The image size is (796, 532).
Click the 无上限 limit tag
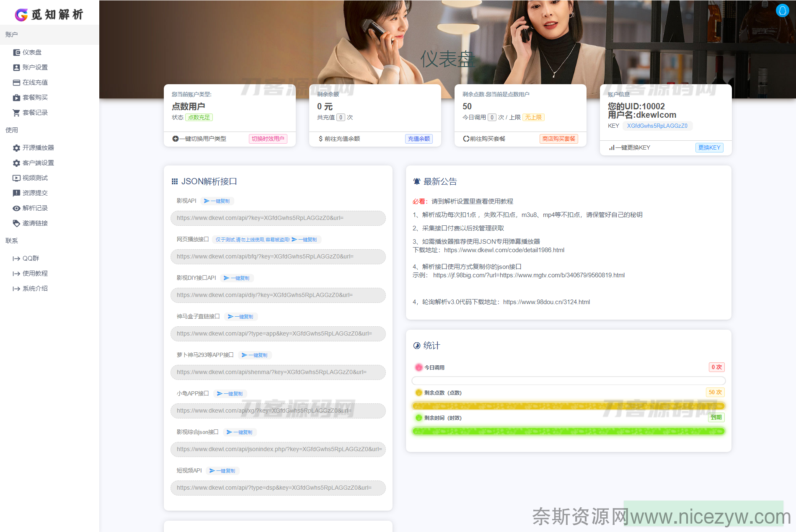click(533, 117)
